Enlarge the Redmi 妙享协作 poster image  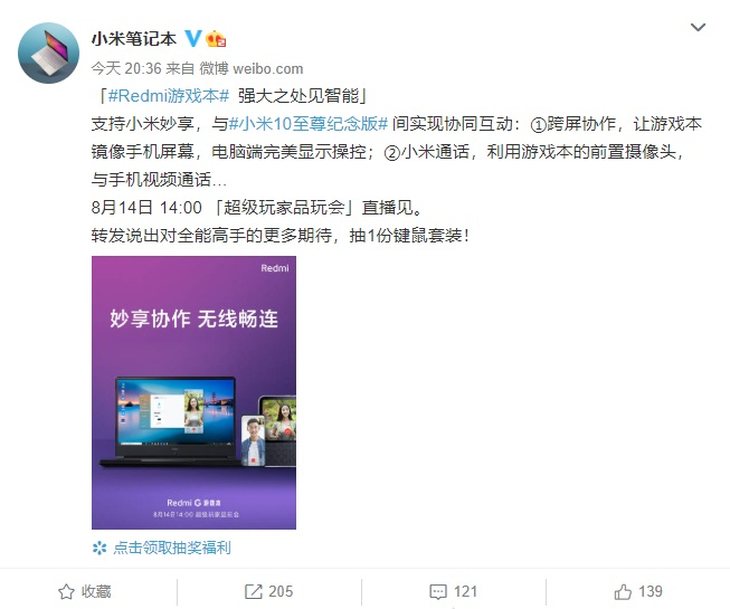(x=194, y=392)
